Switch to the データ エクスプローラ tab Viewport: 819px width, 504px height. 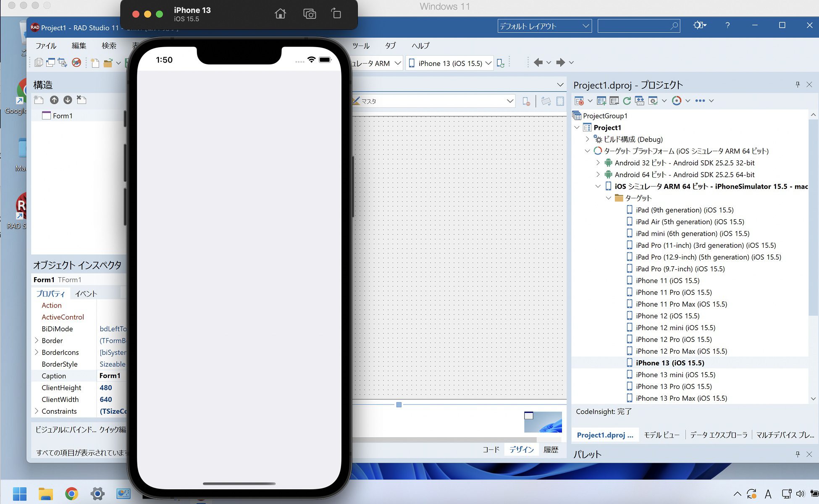click(719, 435)
